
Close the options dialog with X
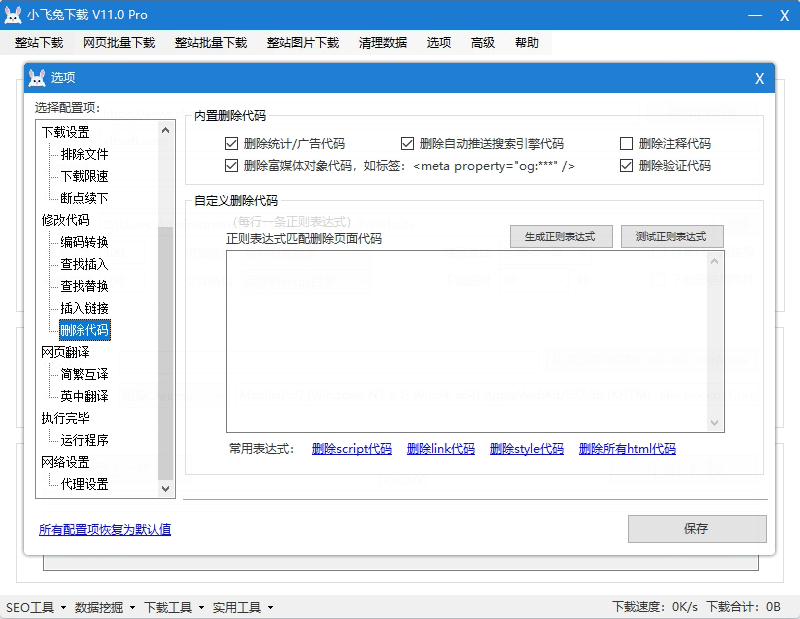[759, 78]
